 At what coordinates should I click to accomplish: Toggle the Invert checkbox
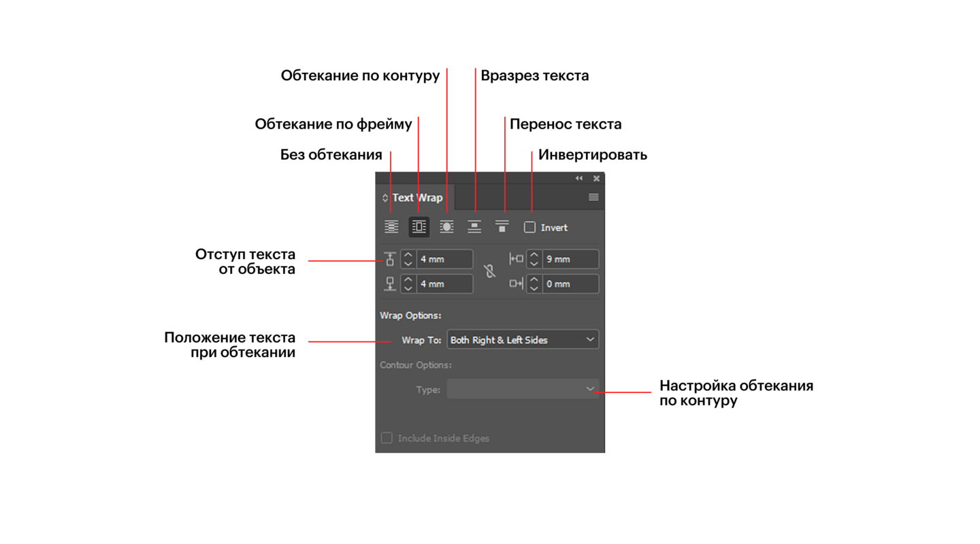(x=529, y=227)
